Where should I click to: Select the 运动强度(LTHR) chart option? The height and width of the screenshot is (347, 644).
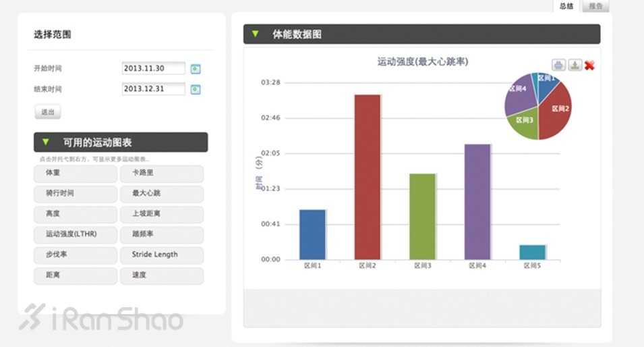click(x=75, y=235)
